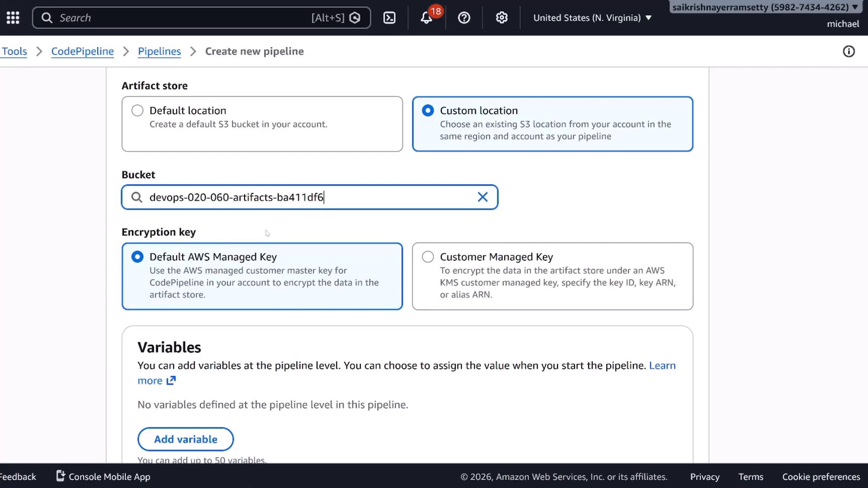Expand the saikrishnayerramsetty account menu
This screenshot has width=868, height=488.
tap(765, 7)
